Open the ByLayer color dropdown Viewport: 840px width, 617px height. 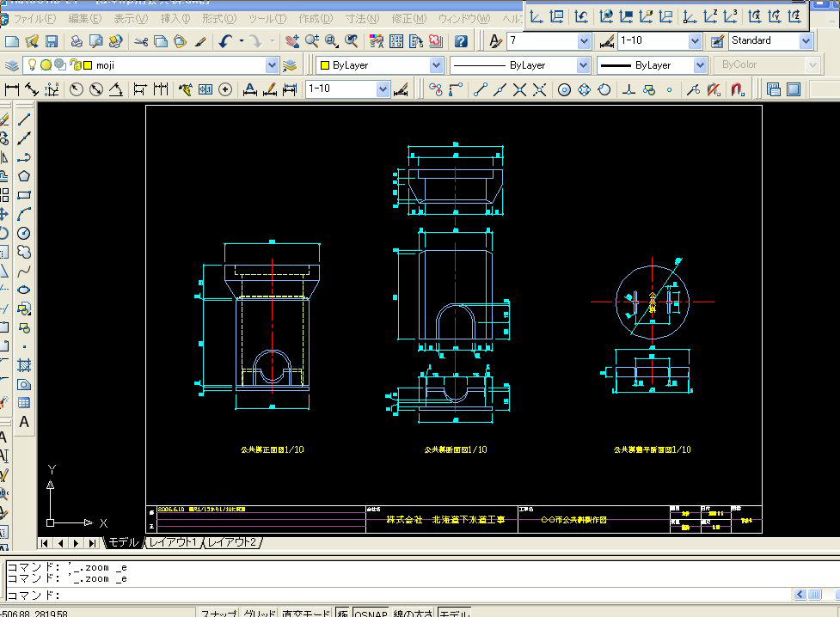point(436,65)
